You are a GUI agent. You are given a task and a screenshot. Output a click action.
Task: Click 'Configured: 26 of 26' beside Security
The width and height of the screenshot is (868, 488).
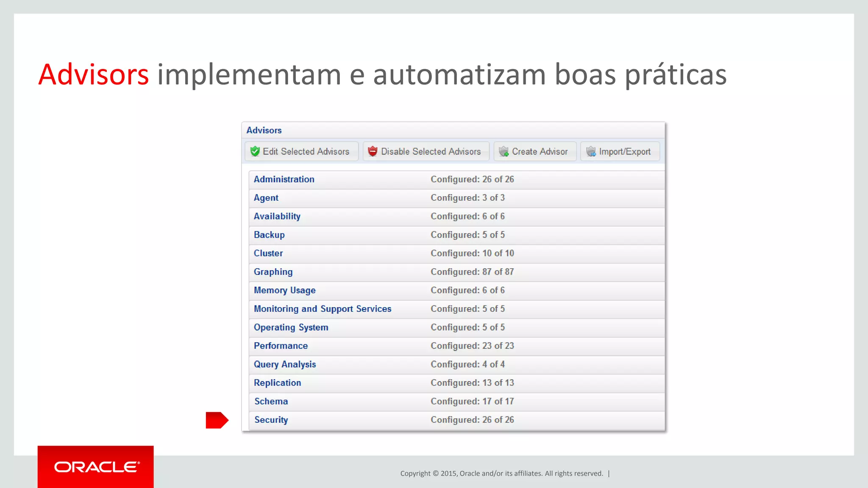472,420
